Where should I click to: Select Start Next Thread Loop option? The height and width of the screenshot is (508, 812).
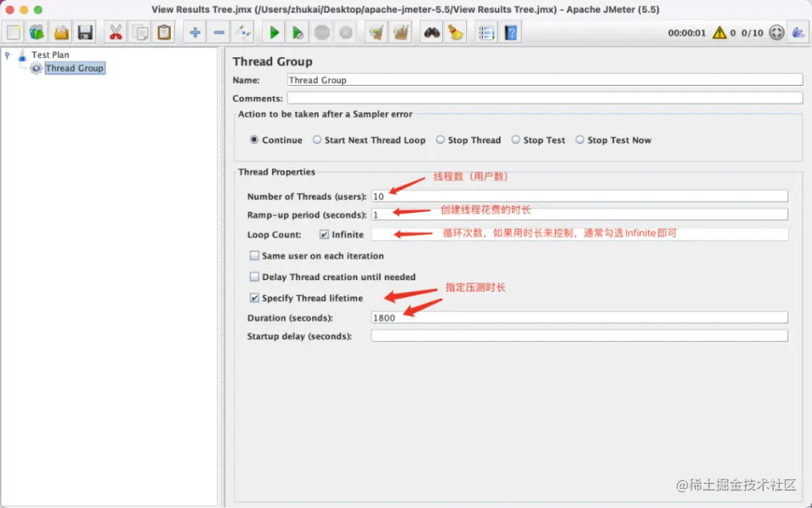[317, 140]
